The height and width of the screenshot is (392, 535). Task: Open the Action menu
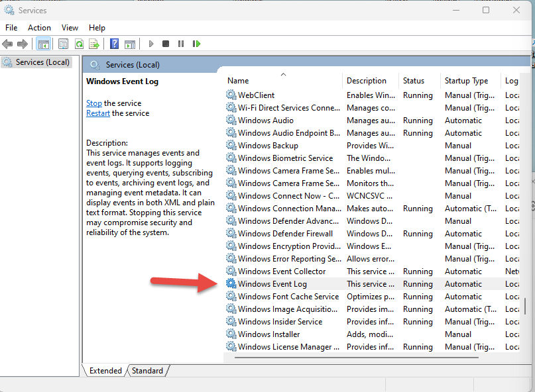[39, 28]
